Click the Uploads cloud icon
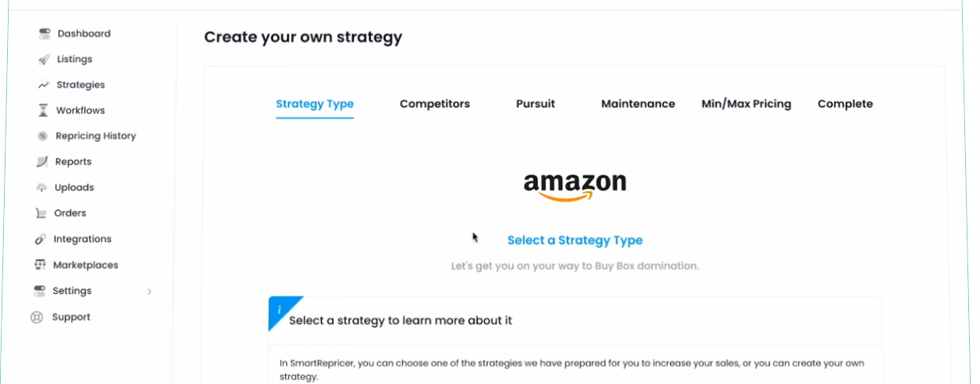This screenshot has height=384, width=980. pos(42,188)
